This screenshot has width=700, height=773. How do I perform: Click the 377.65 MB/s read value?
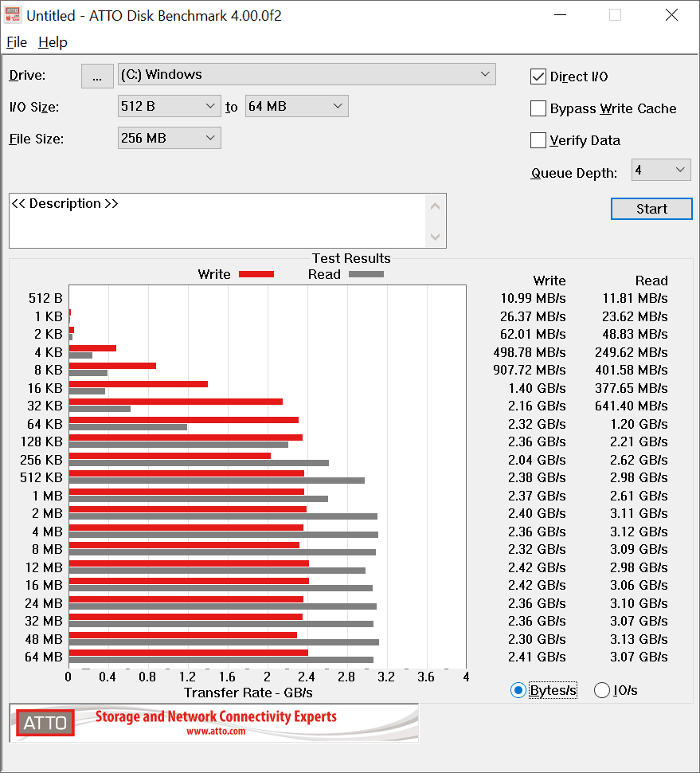click(x=632, y=388)
